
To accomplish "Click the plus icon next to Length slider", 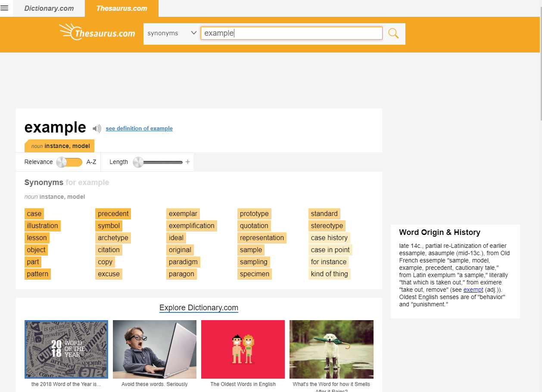I will click(x=187, y=162).
